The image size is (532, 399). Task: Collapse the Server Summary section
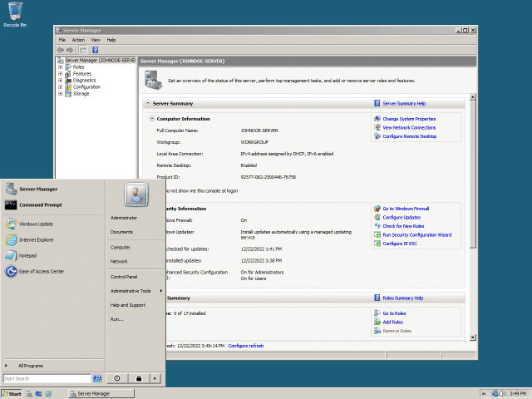(148, 104)
